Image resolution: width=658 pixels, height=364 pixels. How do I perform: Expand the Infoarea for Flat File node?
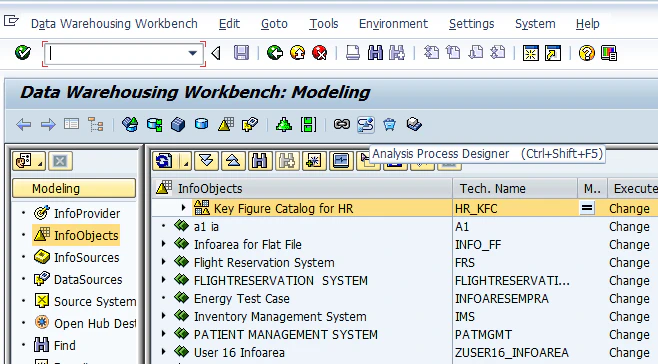click(164, 244)
